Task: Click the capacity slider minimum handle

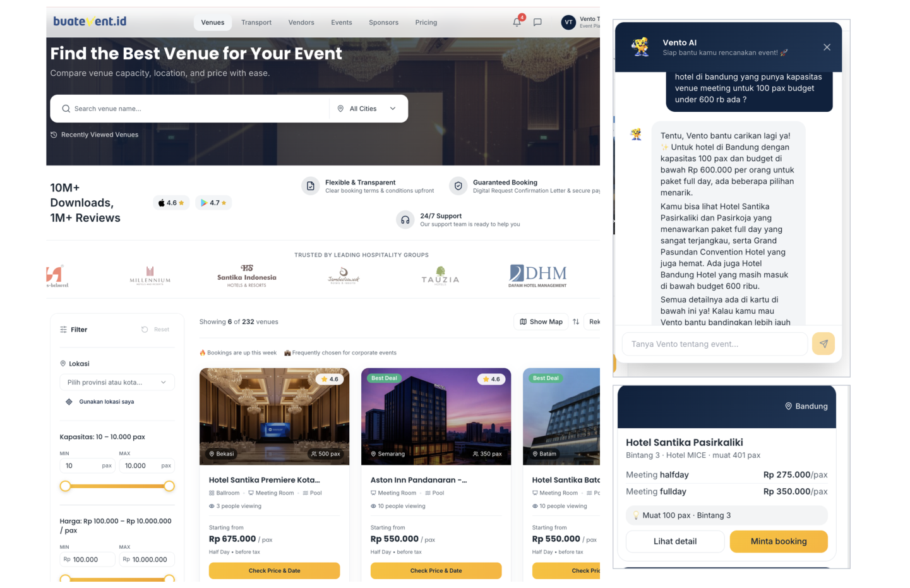Action: coord(65,486)
